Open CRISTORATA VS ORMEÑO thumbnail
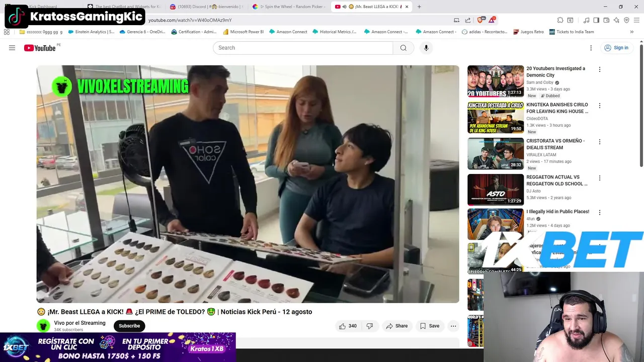Viewport: 644px width, 362px height. pyautogui.click(x=496, y=153)
